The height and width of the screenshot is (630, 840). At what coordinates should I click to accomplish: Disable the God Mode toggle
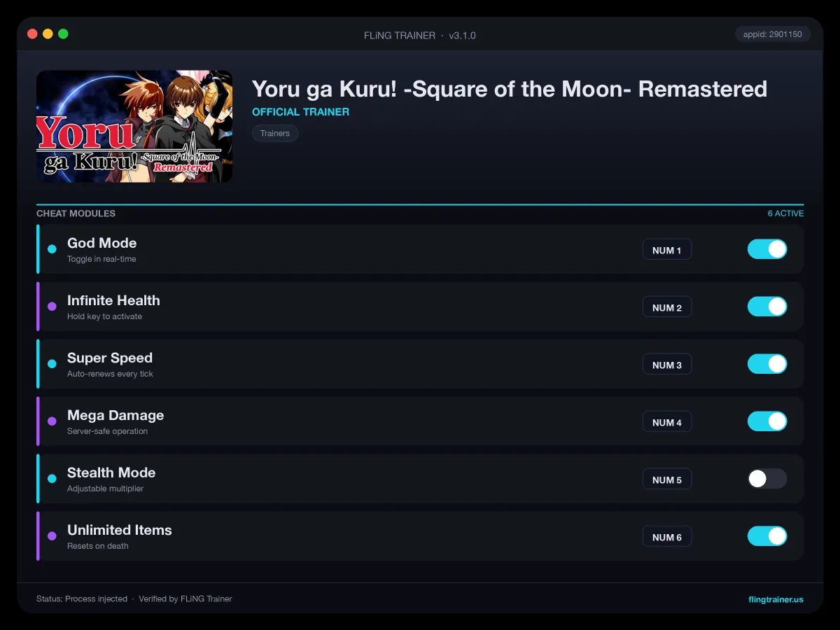(x=767, y=249)
